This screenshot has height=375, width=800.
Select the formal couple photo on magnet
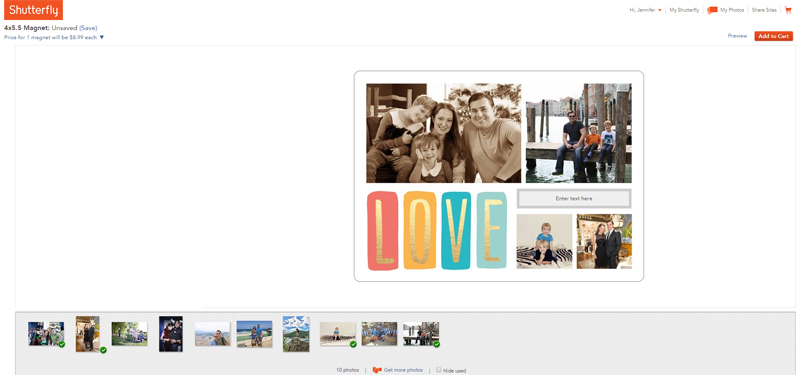tap(604, 241)
